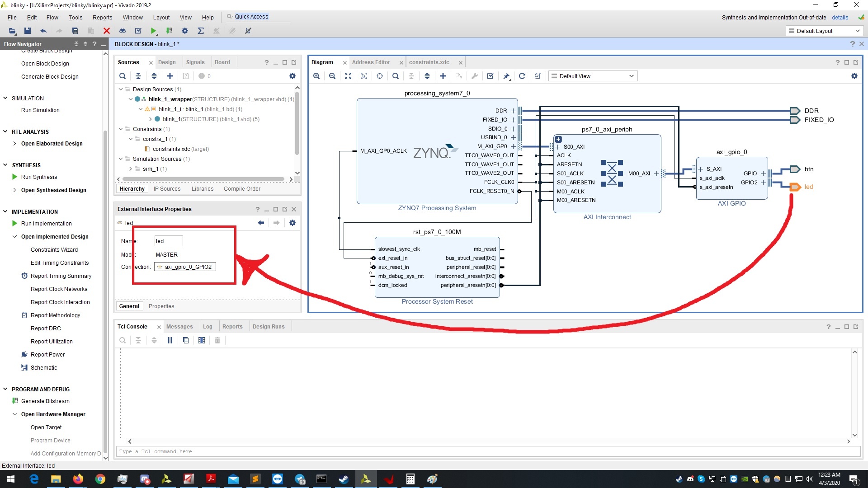The image size is (868, 488).
Task: Collapse all in Sources panel
Action: [138, 76]
